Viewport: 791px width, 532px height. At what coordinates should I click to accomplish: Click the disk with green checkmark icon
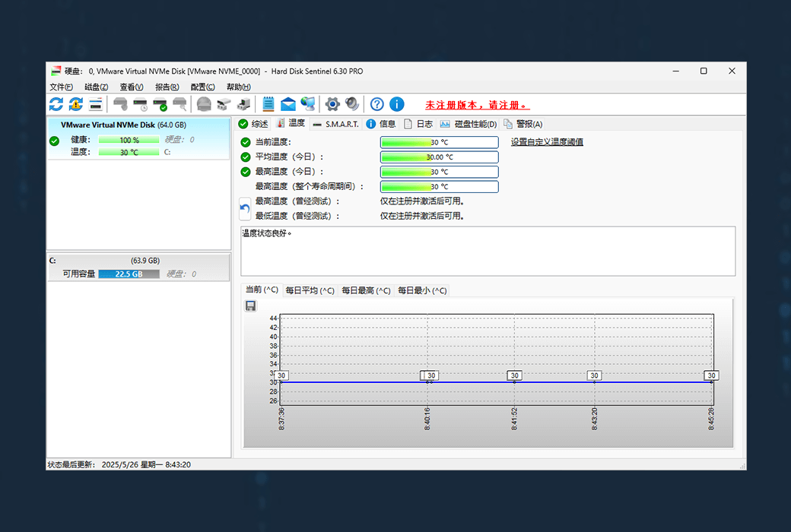click(x=160, y=104)
